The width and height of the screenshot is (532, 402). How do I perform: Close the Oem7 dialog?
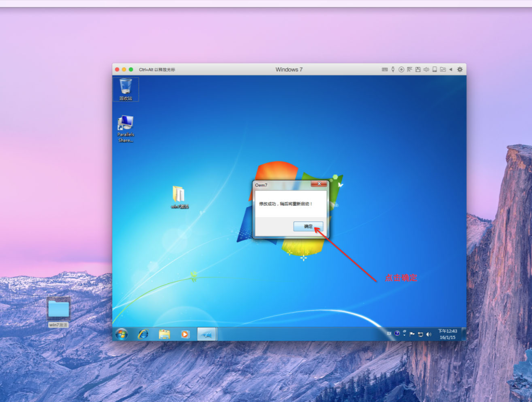[x=319, y=184]
